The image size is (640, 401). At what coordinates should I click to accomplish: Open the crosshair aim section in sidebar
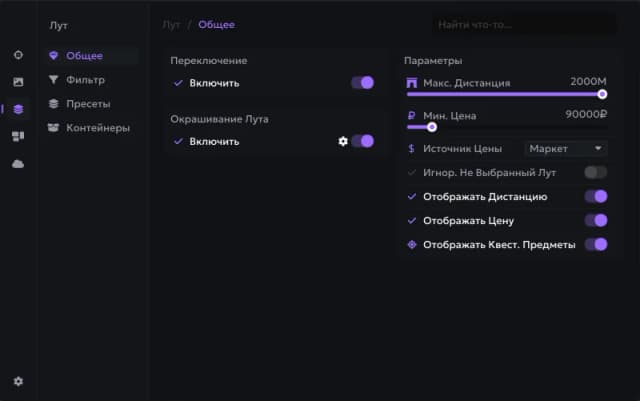point(18,55)
